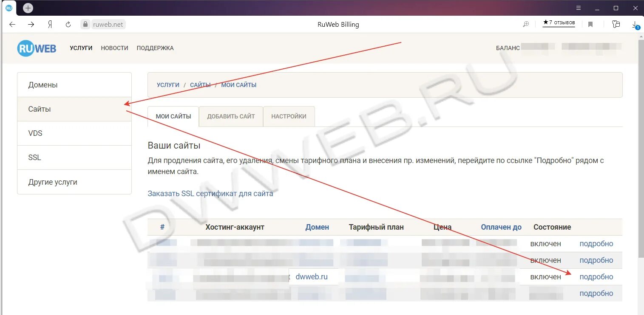Open the ПОДДЕРЖКА top menu
Image resolution: width=644 pixels, height=315 pixels.
coord(155,48)
